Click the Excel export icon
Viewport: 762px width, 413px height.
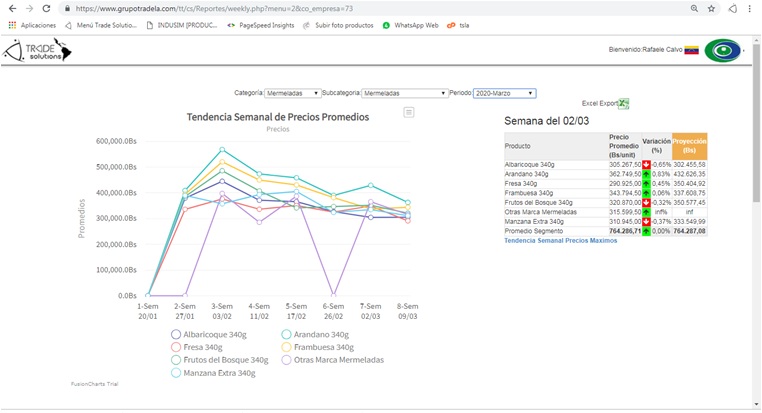623,103
